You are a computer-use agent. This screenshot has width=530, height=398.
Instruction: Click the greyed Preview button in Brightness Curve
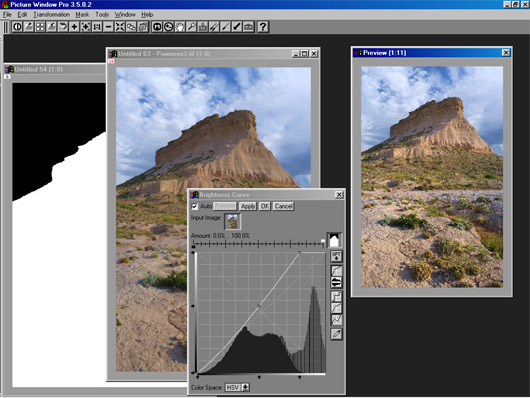225,206
